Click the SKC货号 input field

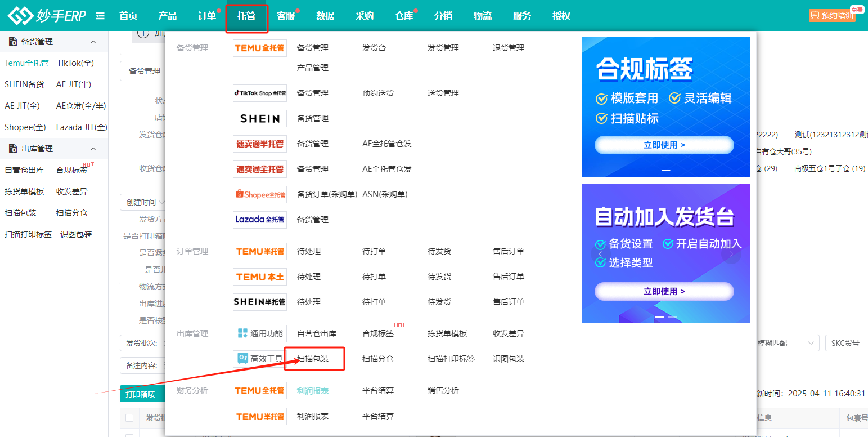pyautogui.click(x=847, y=343)
